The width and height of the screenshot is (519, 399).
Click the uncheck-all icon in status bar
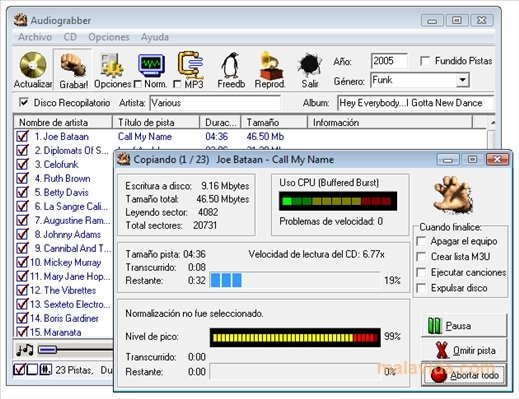click(x=32, y=370)
